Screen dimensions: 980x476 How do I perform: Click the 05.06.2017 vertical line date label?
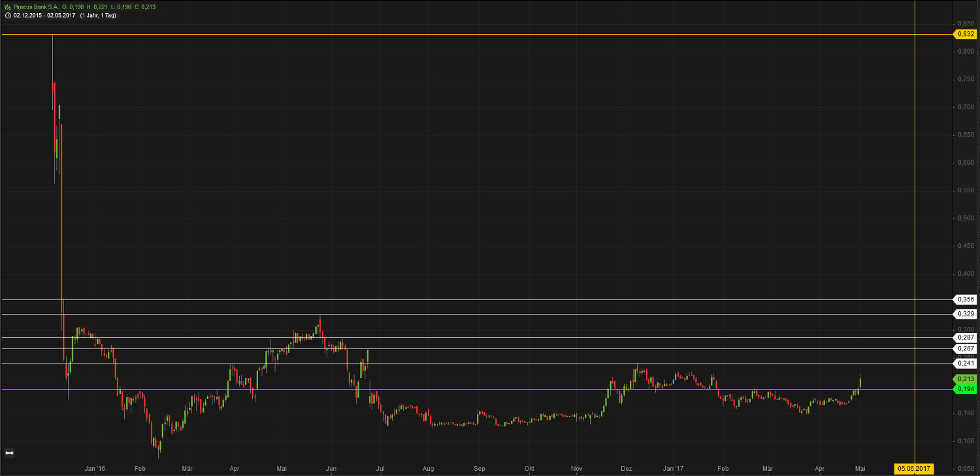coord(915,468)
